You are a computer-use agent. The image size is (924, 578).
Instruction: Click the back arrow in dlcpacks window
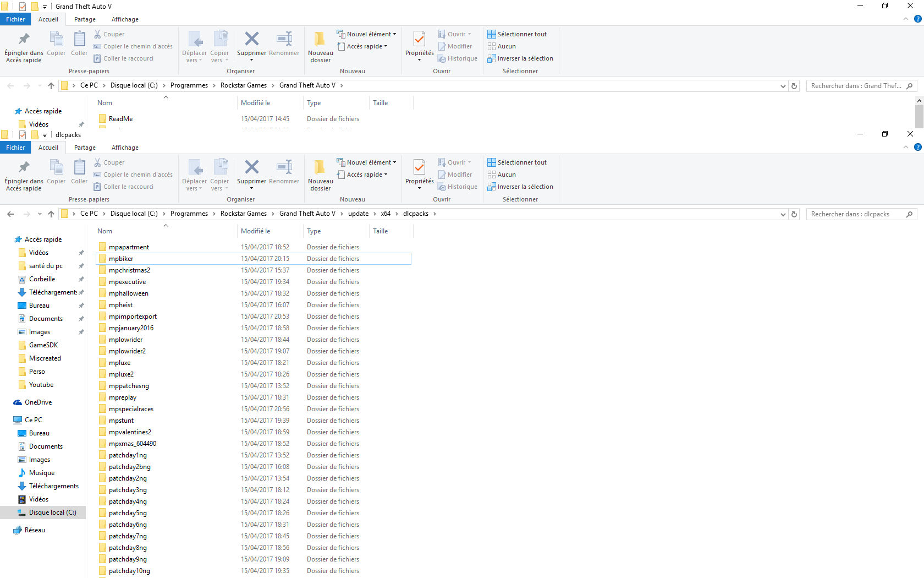(10, 214)
